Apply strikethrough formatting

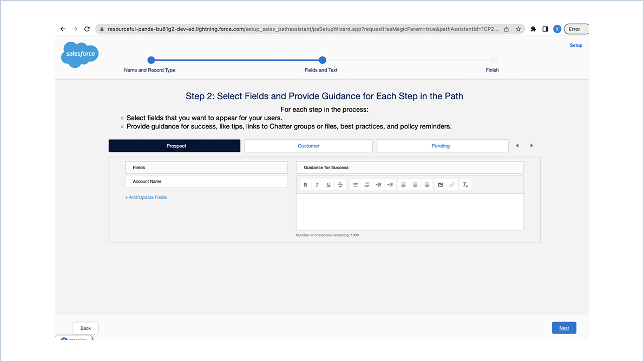(x=340, y=184)
